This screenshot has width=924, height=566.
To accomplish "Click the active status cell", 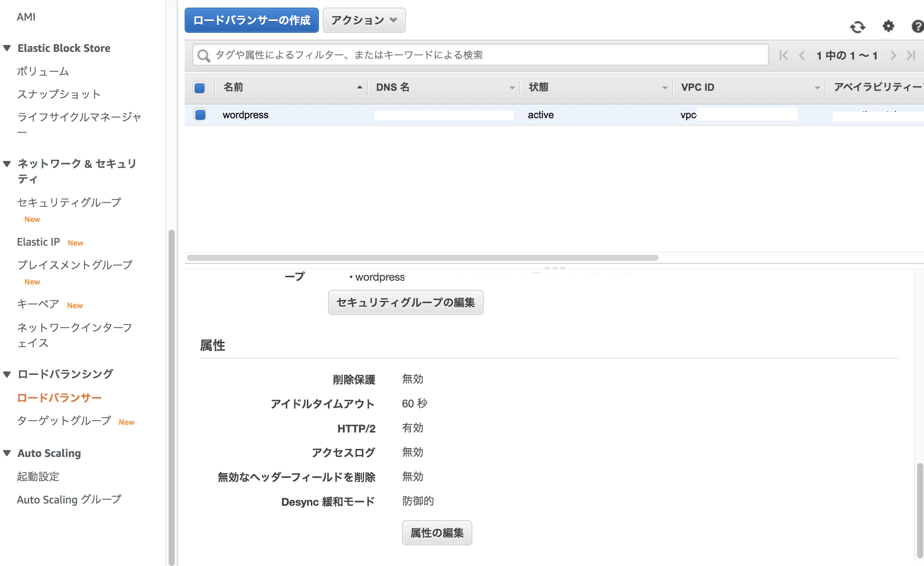I will (541, 115).
